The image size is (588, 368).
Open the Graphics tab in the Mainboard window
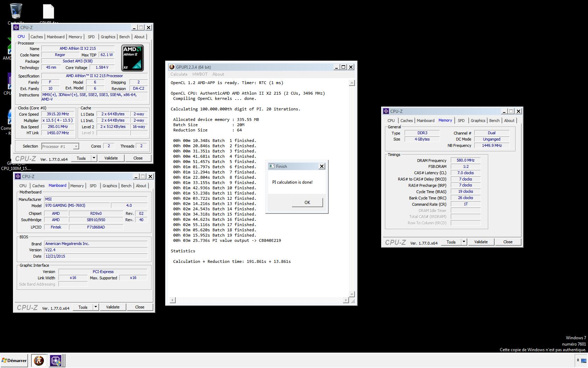click(x=110, y=186)
